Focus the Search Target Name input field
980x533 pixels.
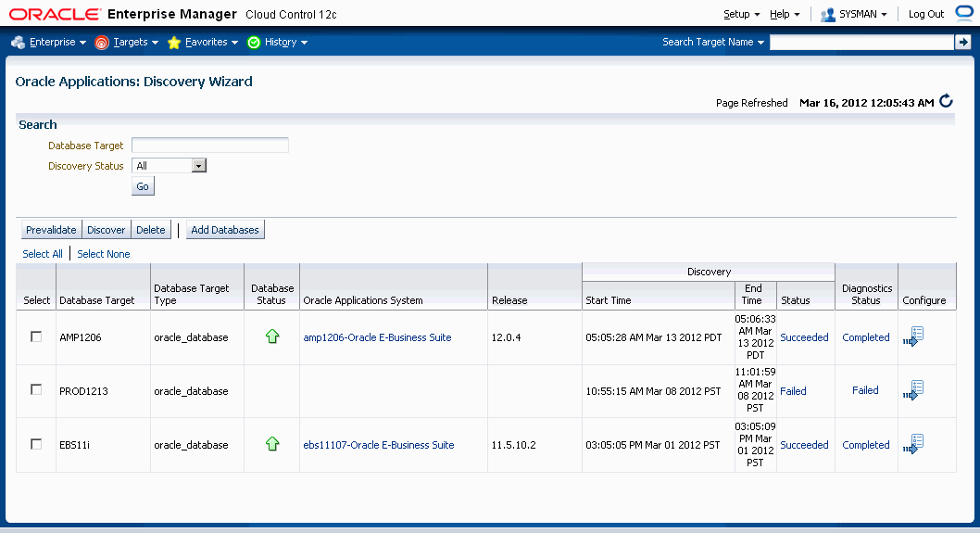(861, 42)
